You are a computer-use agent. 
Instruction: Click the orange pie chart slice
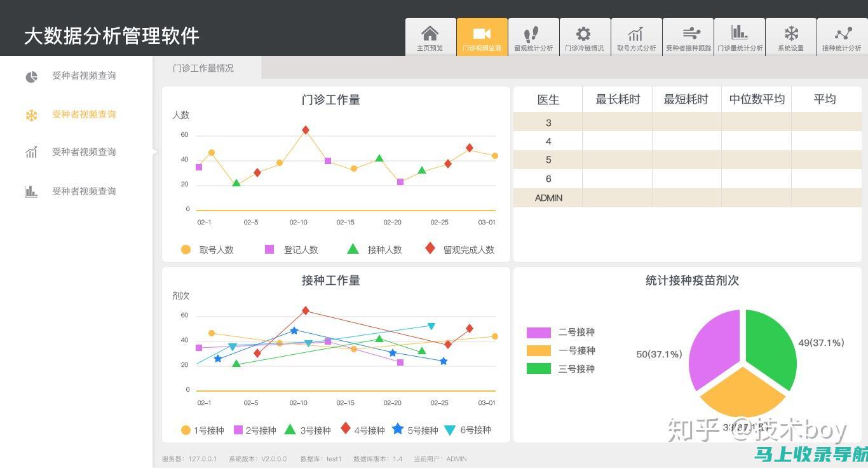pos(742,393)
